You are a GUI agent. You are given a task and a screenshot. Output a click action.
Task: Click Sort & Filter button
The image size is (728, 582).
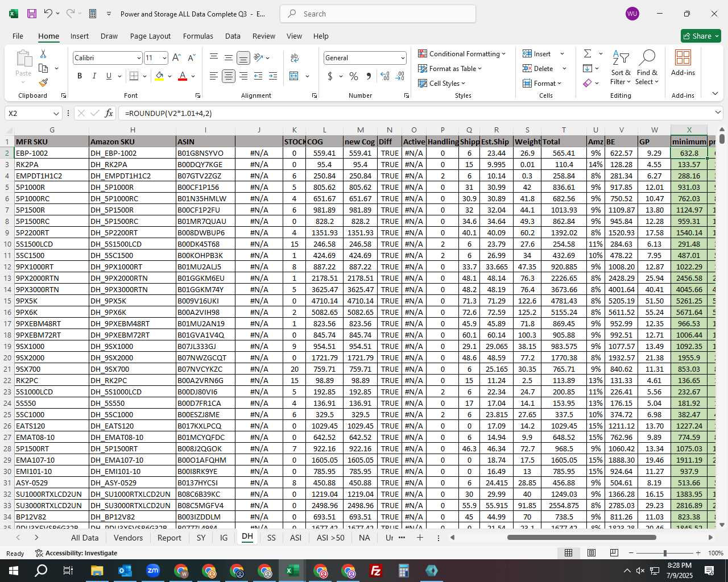tap(621, 67)
